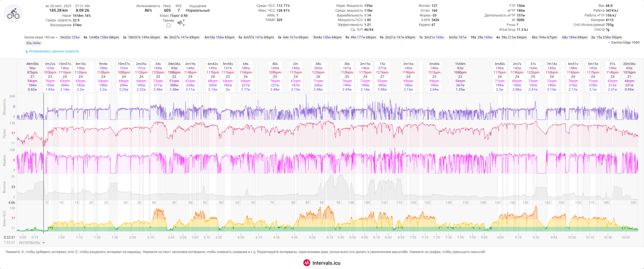Click the Зоны ЧСС chart label

click(4, 219)
